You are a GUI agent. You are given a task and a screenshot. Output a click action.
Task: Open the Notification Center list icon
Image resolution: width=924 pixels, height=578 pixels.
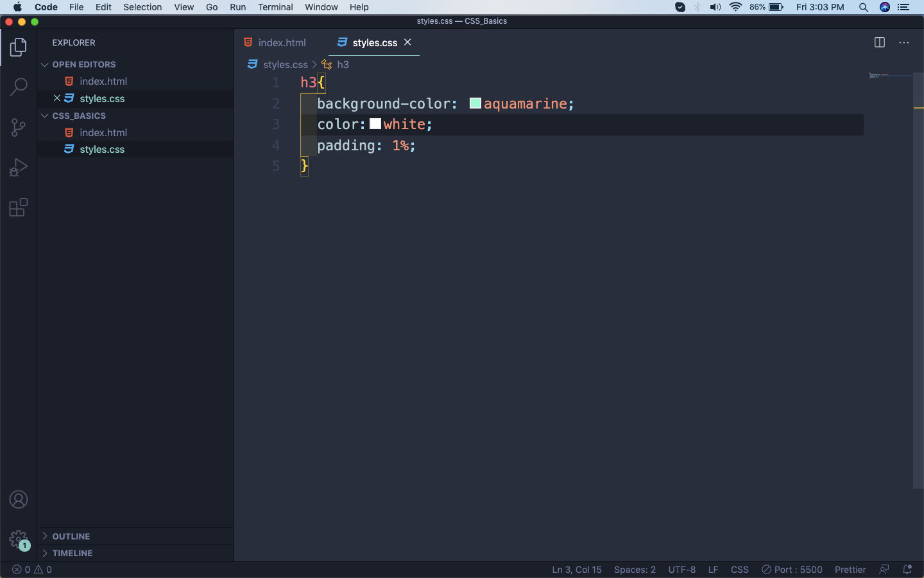904,7
